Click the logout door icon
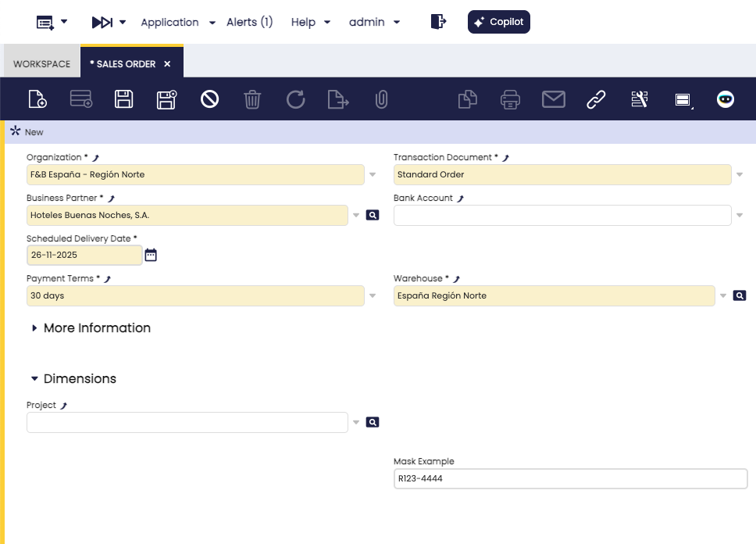 coord(438,22)
